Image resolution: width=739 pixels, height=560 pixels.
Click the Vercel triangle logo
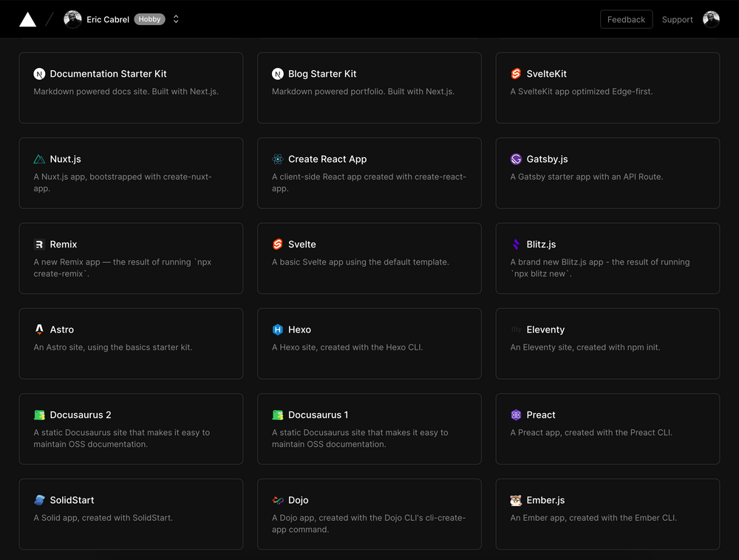point(27,19)
